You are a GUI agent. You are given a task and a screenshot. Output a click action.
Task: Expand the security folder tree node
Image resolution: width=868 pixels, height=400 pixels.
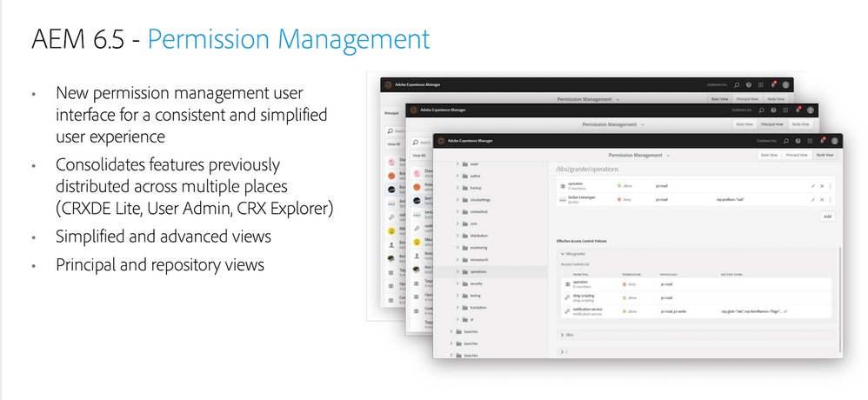(x=457, y=283)
